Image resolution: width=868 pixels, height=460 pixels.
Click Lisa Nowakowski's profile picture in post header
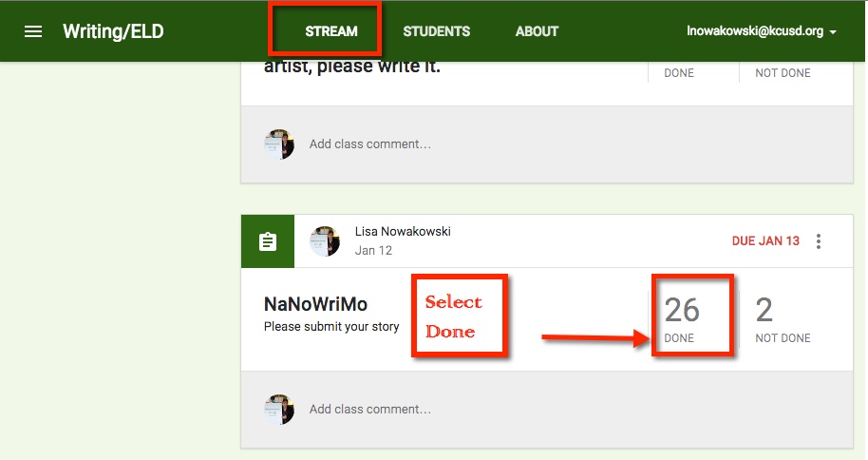tap(325, 241)
